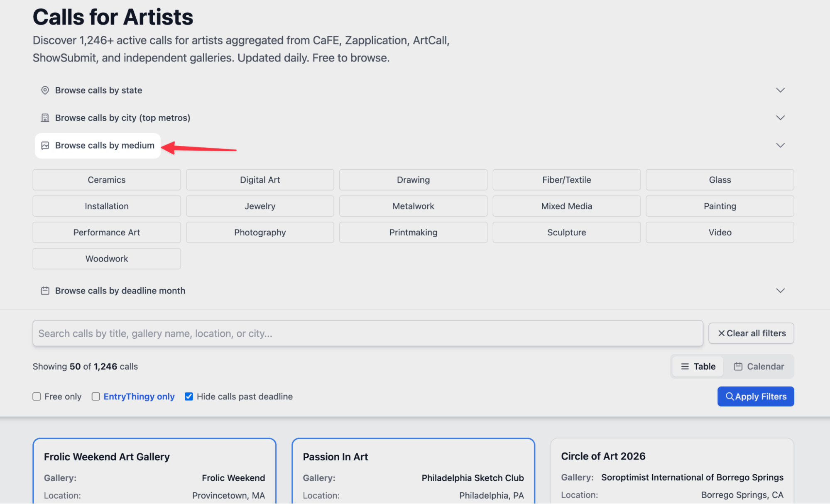Click the calendar icon beside deadline month
830x504 pixels.
pyautogui.click(x=45, y=291)
